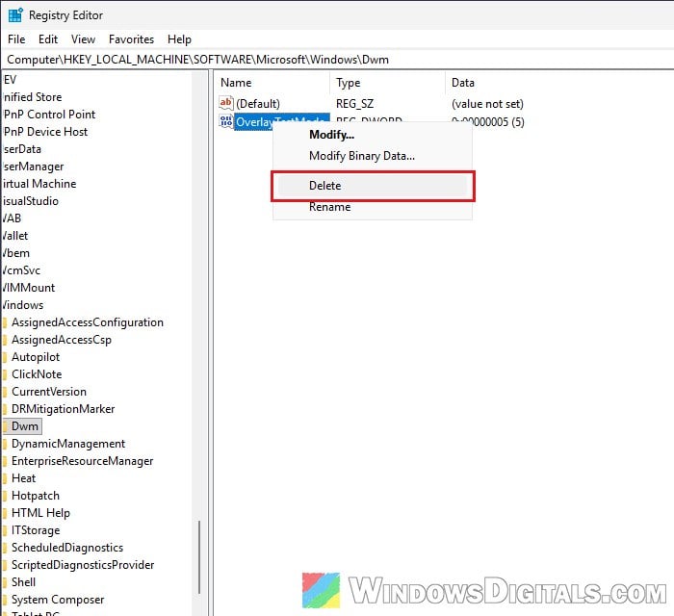Click the tree pane vertical scrollbar thumb
The width and height of the screenshot is (674, 616).
tap(199, 557)
